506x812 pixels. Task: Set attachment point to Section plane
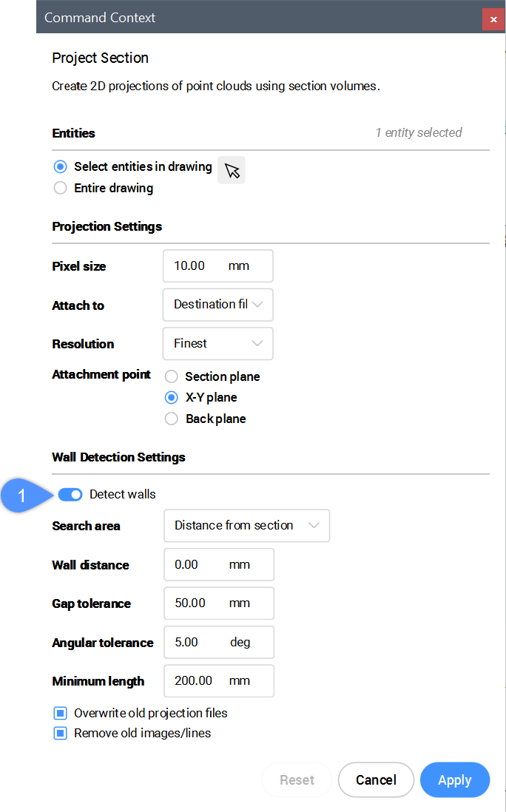(x=172, y=376)
